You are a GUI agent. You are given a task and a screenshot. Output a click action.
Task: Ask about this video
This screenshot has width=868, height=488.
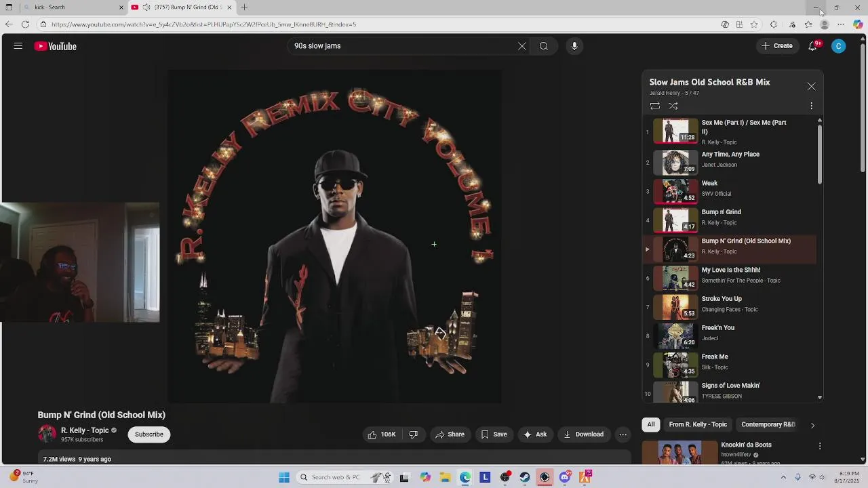click(535, 434)
